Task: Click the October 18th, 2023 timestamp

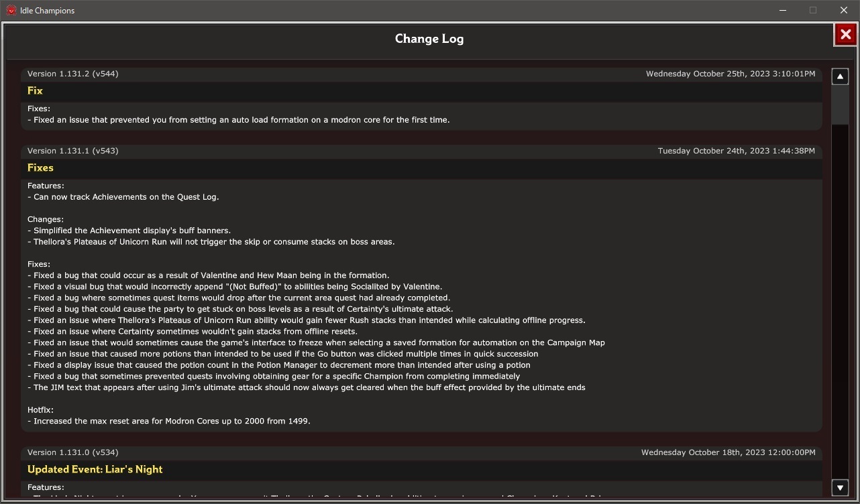Action: (x=728, y=452)
